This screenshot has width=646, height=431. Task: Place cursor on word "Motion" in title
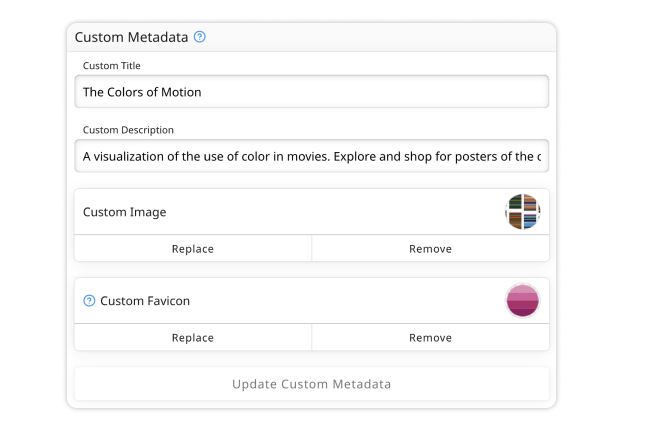180,92
